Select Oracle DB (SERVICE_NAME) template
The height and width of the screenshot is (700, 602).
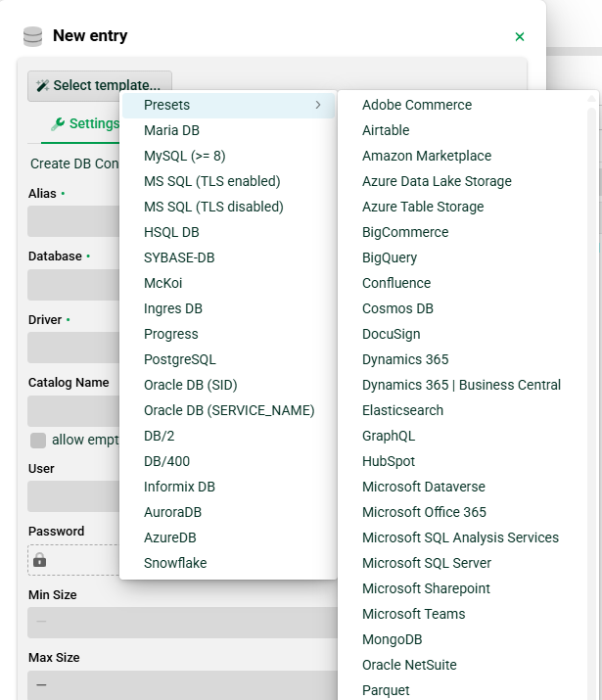[228, 410]
